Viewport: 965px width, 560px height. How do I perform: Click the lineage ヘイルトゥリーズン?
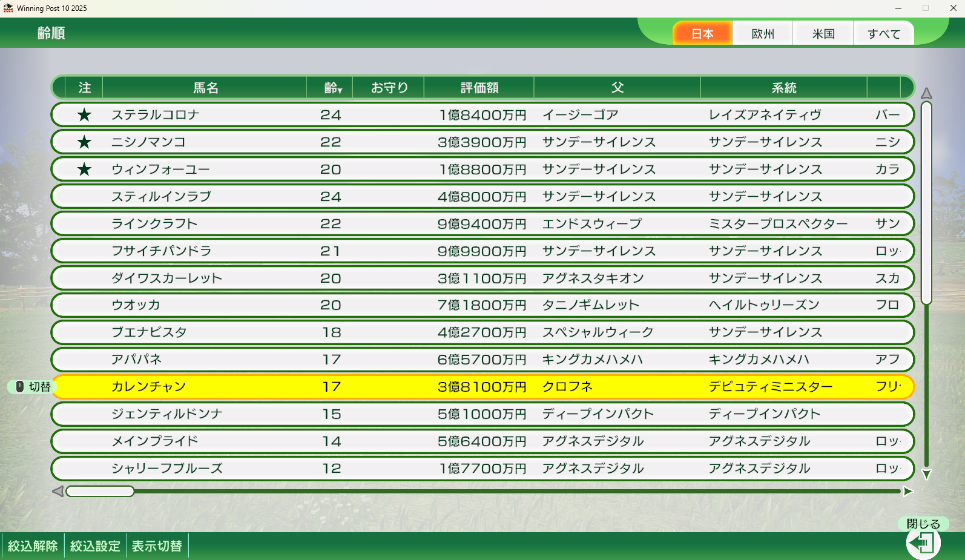(764, 305)
